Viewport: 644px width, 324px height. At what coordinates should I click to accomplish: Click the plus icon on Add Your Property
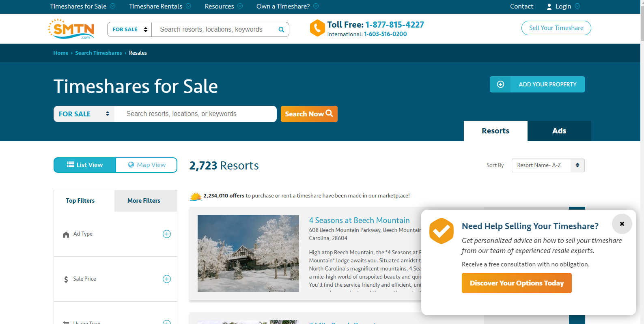(x=500, y=84)
